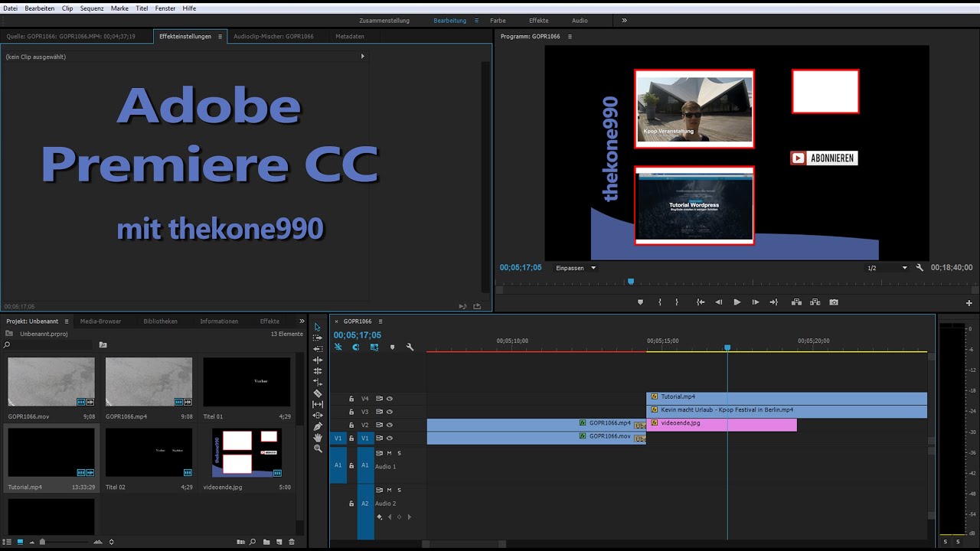
Task: Show more workspaces chevron
Action: 624,21
